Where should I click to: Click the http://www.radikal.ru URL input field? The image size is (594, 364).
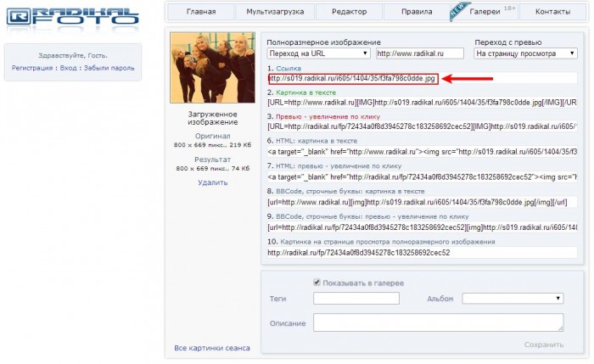coord(420,53)
